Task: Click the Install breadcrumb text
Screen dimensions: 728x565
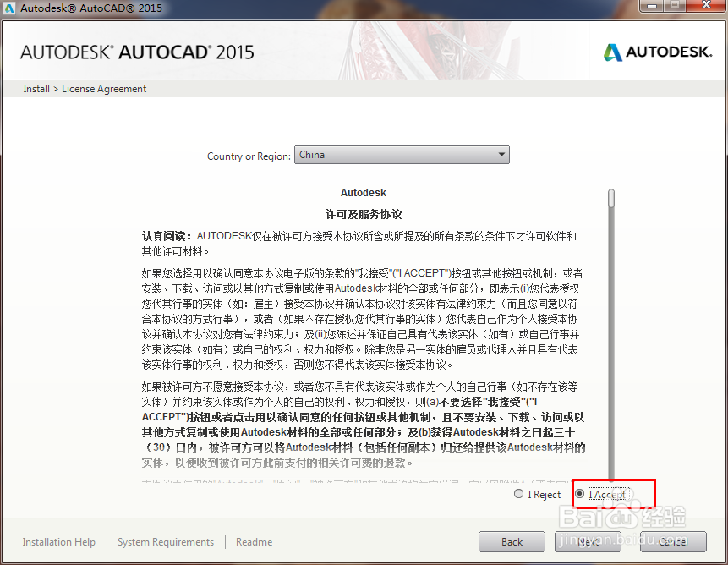Action: click(36, 89)
